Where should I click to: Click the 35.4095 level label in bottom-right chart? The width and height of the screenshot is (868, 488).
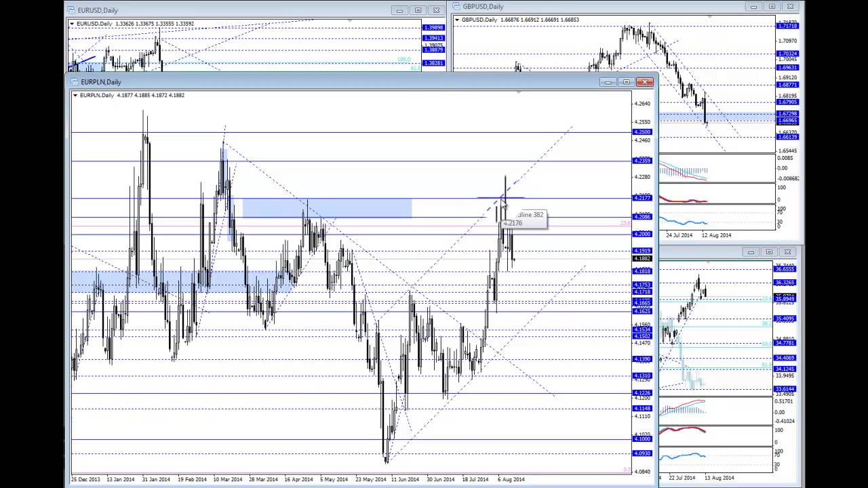click(785, 319)
